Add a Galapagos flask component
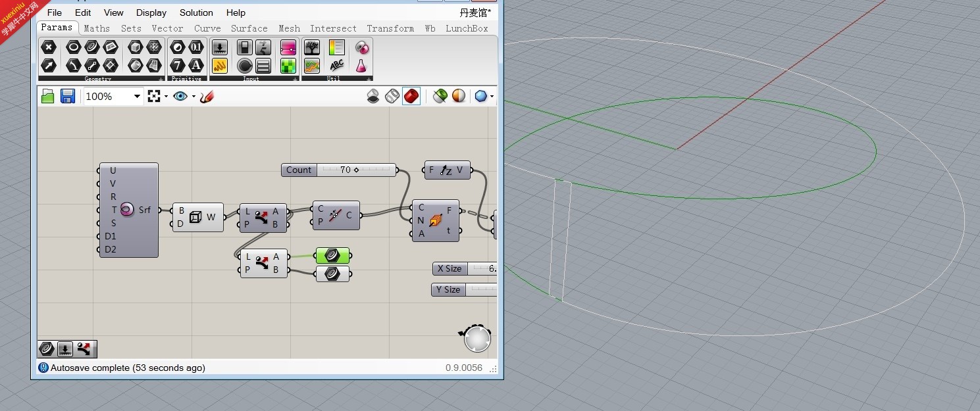 click(361, 65)
